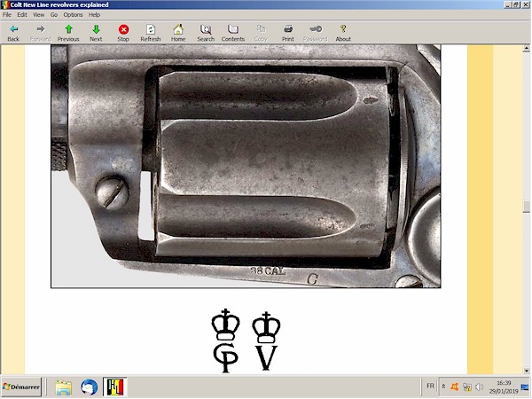This screenshot has height=399, width=532.
Task: Go to the Next page with the green down arrow
Action: click(96, 33)
